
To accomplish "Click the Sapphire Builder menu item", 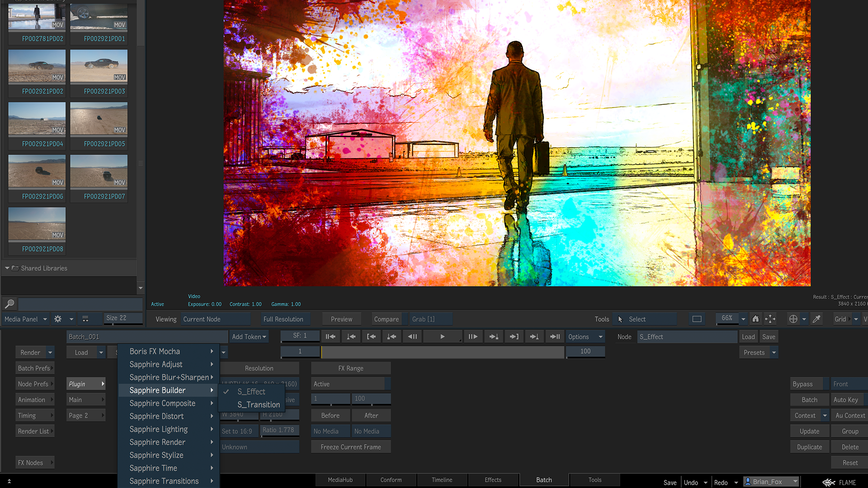I will click(x=157, y=390).
